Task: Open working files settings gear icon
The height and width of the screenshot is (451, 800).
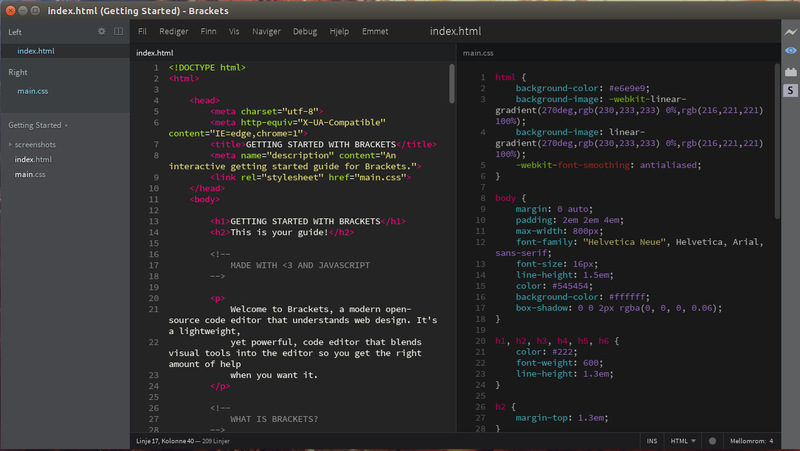Action: click(x=101, y=31)
